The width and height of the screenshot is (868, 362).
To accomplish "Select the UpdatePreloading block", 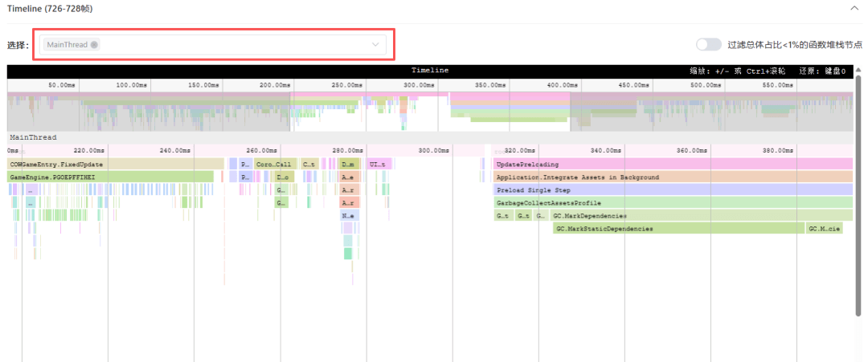I will click(674, 164).
